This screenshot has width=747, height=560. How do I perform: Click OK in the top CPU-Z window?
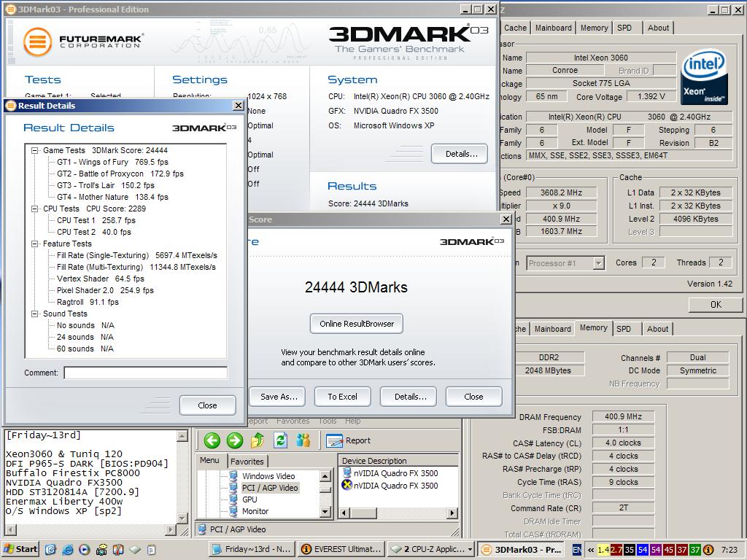716,304
